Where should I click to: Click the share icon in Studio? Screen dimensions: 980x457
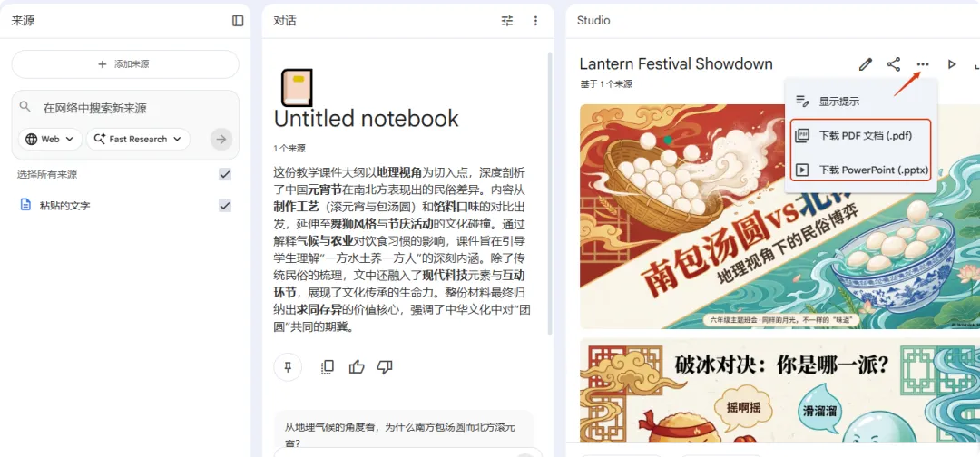pos(894,64)
